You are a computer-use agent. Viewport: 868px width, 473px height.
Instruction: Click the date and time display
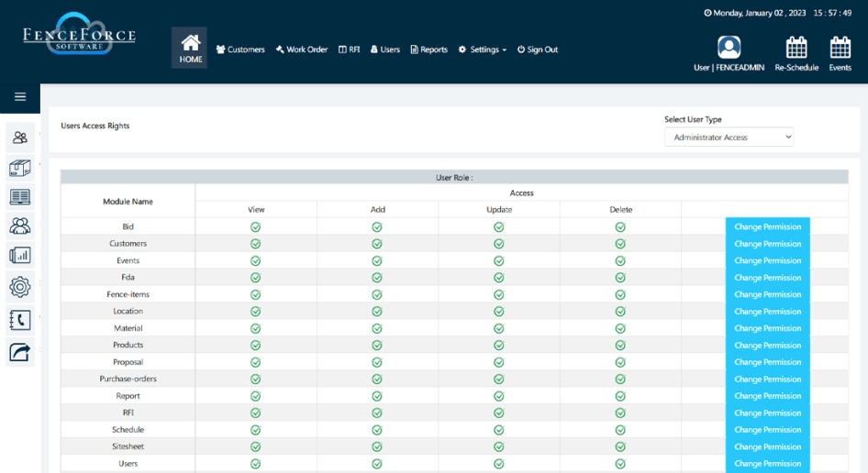778,13
